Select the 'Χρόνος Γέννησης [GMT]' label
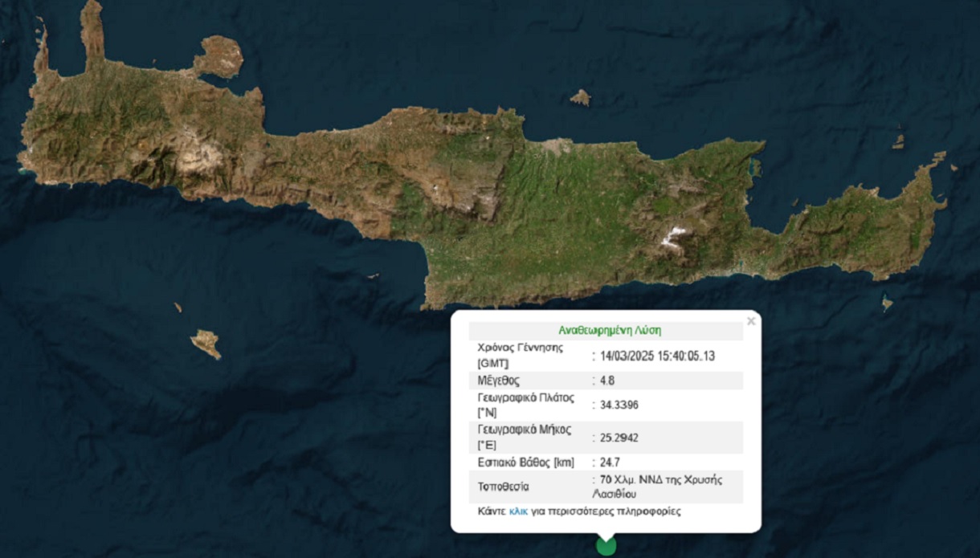This screenshot has height=558, width=980. click(x=521, y=356)
